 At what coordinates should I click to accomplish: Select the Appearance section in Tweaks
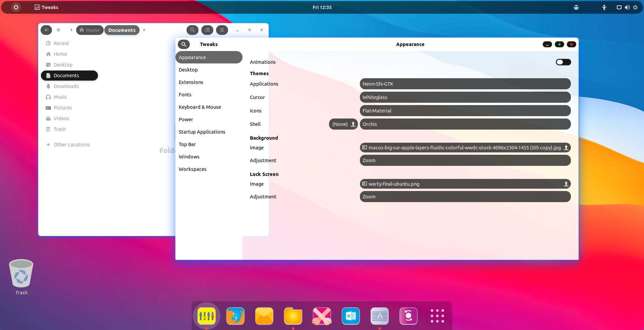(209, 57)
